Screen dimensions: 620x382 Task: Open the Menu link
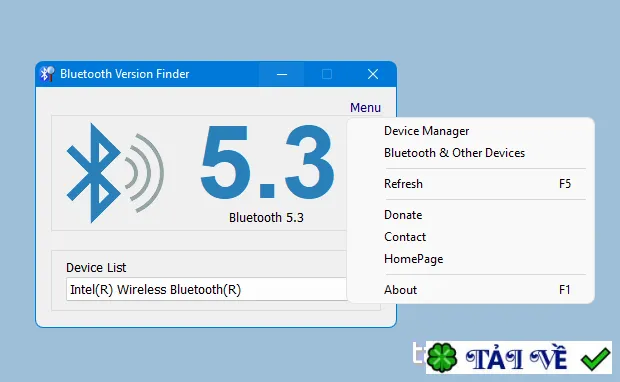(x=365, y=108)
